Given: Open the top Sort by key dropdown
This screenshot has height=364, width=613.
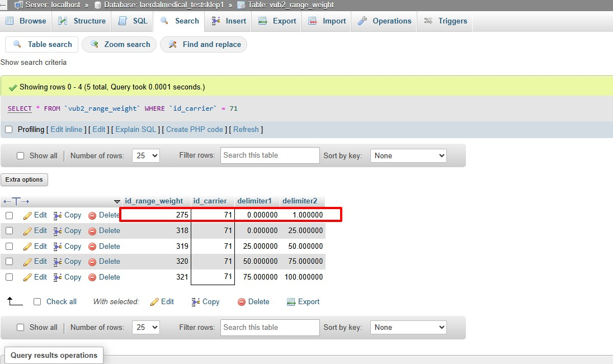Looking at the screenshot, I should 408,155.
